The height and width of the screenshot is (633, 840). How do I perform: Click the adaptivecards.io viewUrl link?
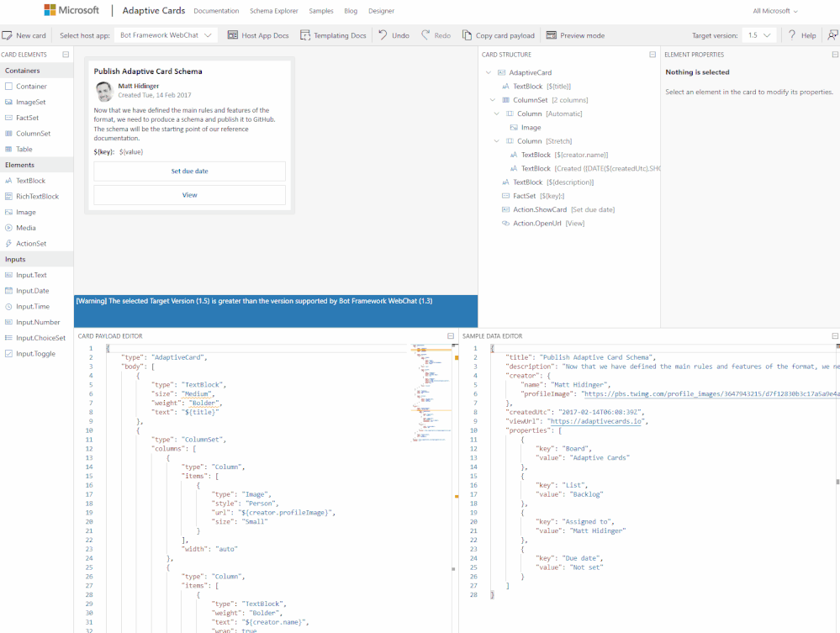click(596, 421)
